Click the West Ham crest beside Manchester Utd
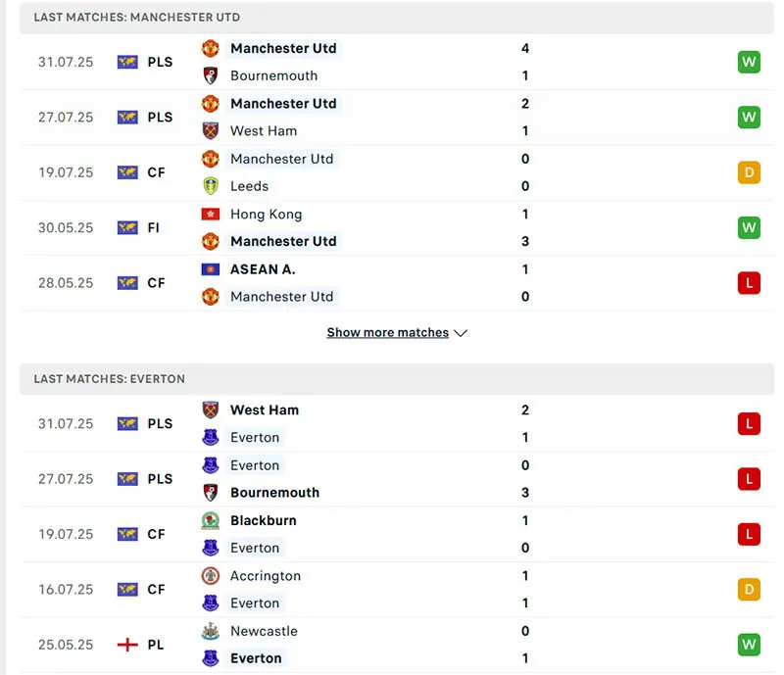784x675 pixels. [210, 130]
